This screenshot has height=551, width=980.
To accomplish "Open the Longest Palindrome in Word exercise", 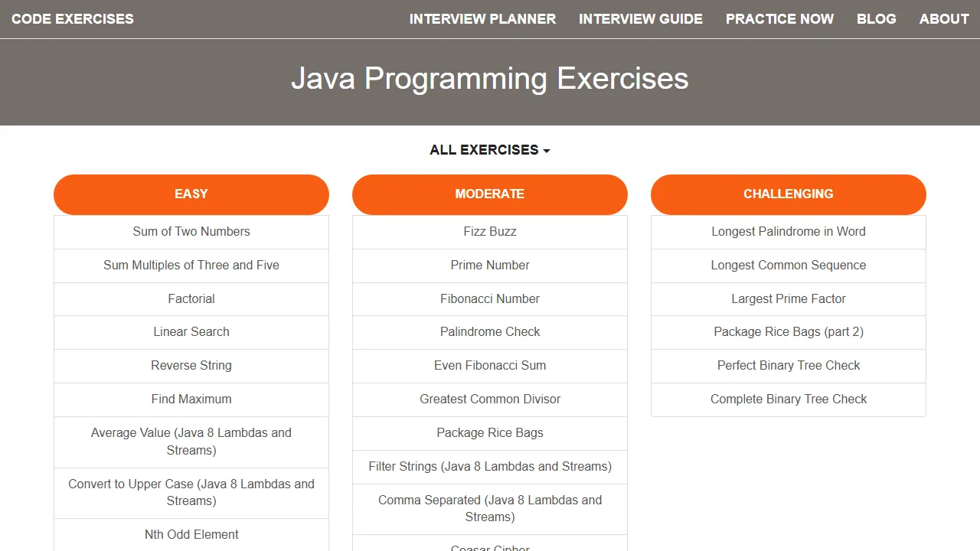I will tap(789, 231).
